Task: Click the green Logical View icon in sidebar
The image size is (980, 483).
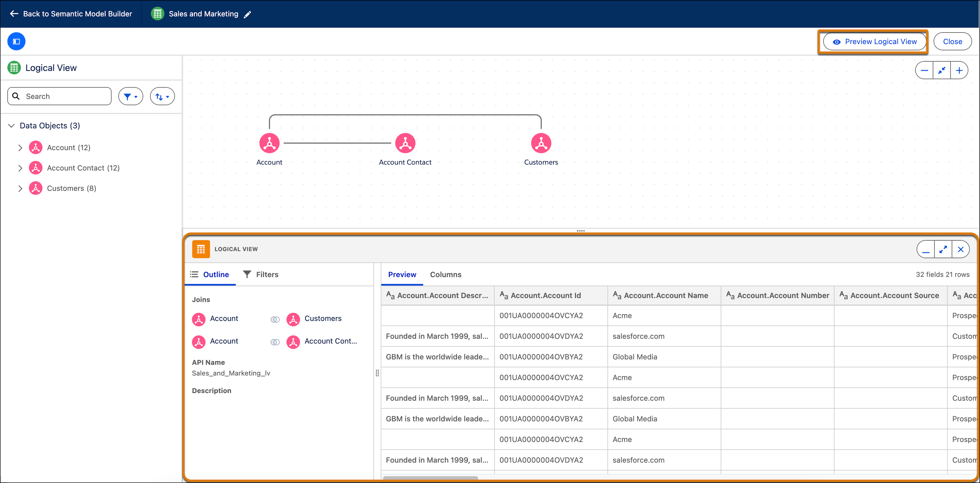Action: click(14, 68)
